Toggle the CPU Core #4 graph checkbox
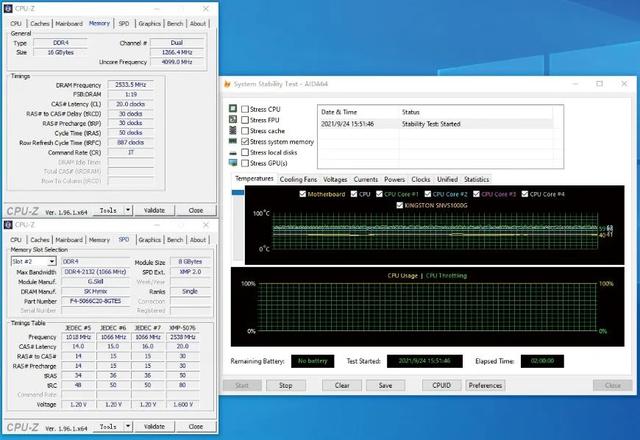The image size is (640, 440). coord(525,194)
